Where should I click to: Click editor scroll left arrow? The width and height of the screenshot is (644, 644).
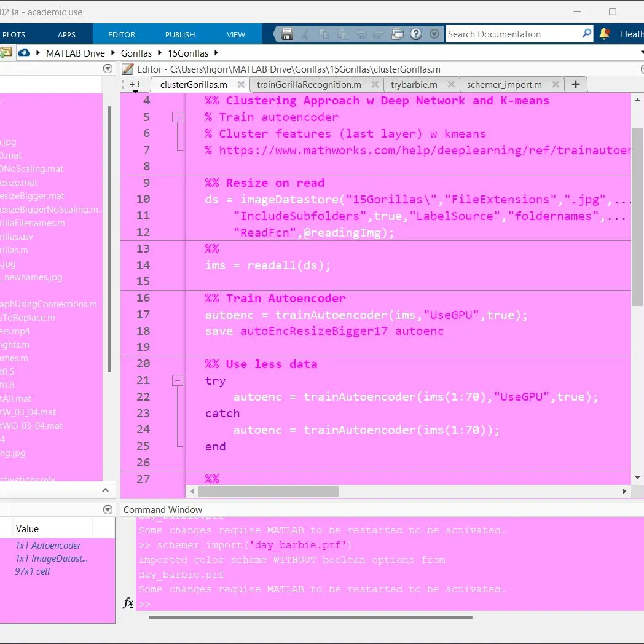(x=192, y=491)
